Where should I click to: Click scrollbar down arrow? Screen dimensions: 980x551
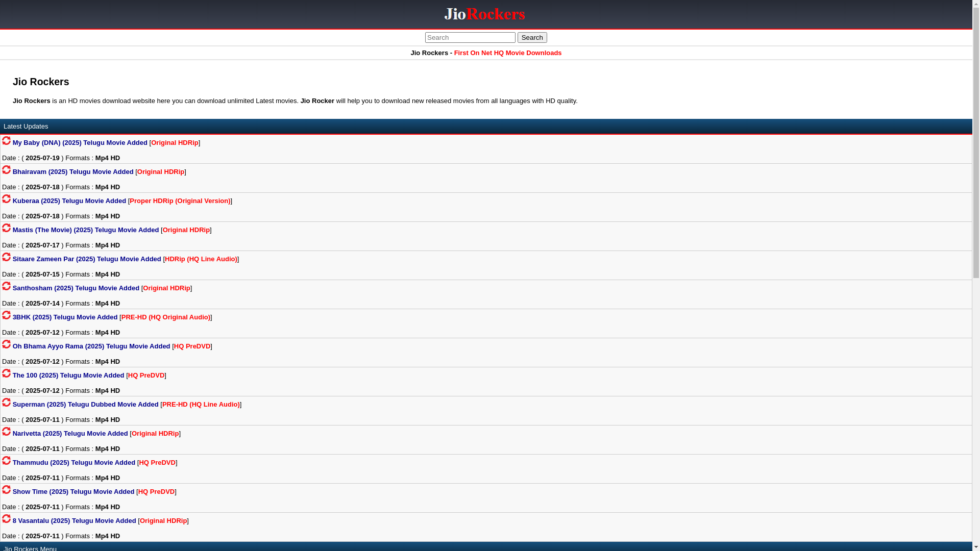pyautogui.click(x=976, y=547)
